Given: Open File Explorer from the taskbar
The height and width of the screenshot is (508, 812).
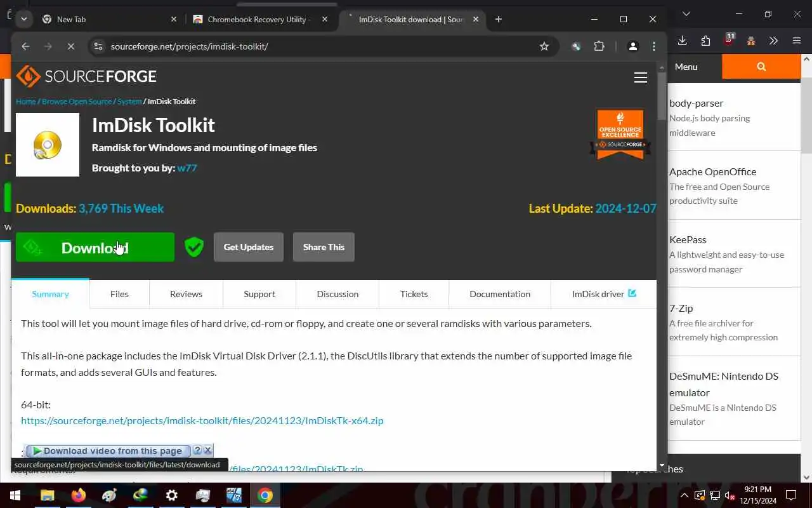Looking at the screenshot, I should click(x=48, y=495).
